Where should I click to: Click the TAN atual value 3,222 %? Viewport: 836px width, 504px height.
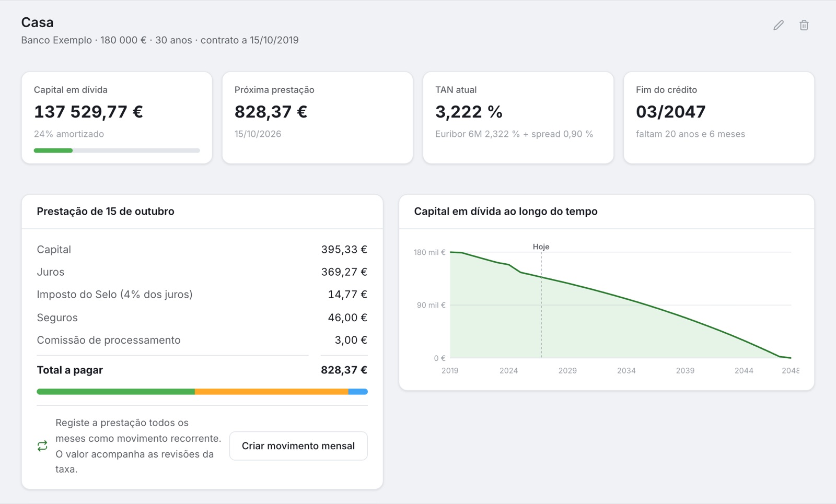(x=469, y=112)
